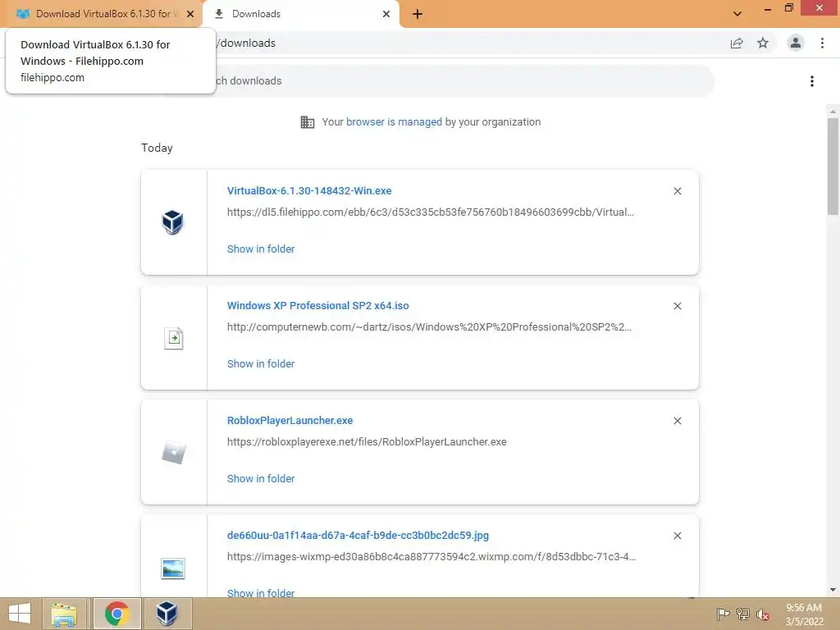Viewport: 840px width, 630px height.
Task: Click the organization building icon
Action: pyautogui.click(x=308, y=122)
